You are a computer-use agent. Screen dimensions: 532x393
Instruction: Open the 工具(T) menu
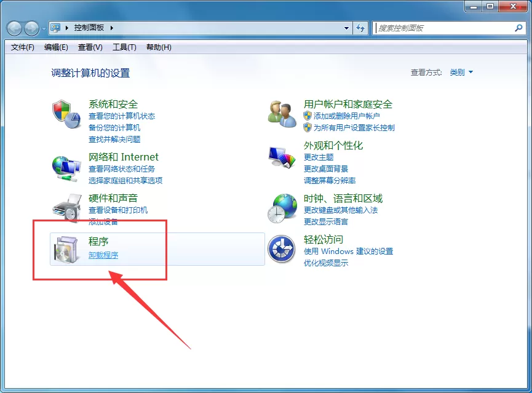pos(124,47)
